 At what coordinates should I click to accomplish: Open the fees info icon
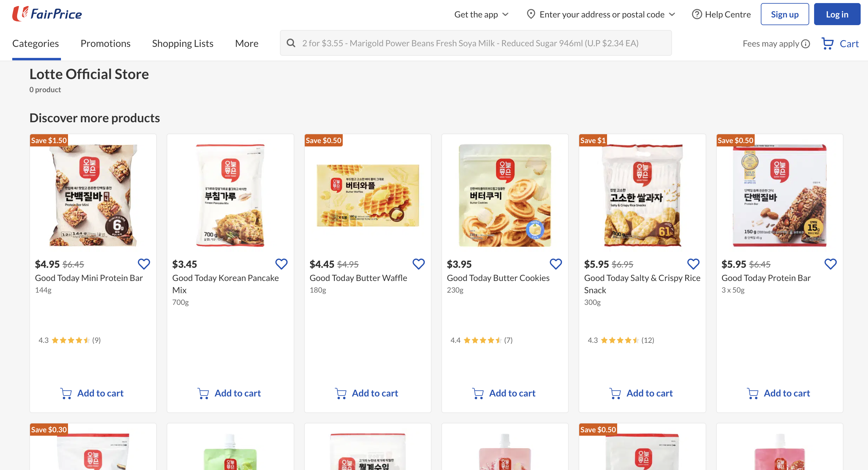click(x=805, y=44)
